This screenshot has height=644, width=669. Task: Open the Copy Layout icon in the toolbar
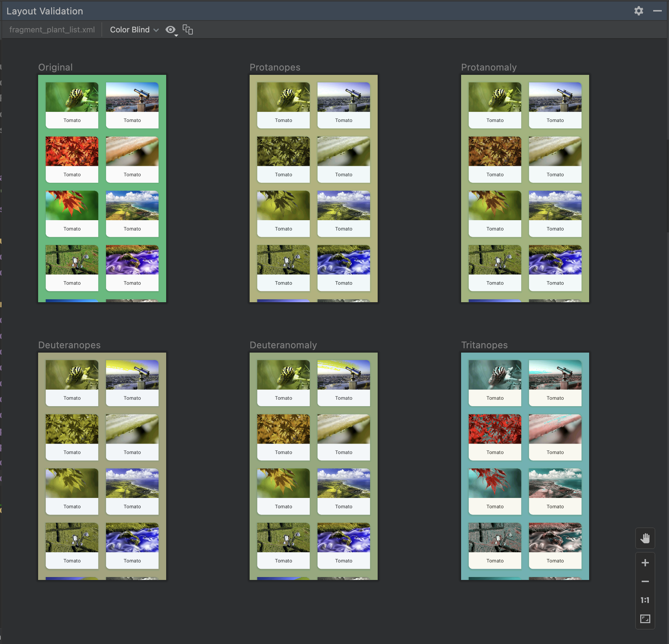coord(187,30)
